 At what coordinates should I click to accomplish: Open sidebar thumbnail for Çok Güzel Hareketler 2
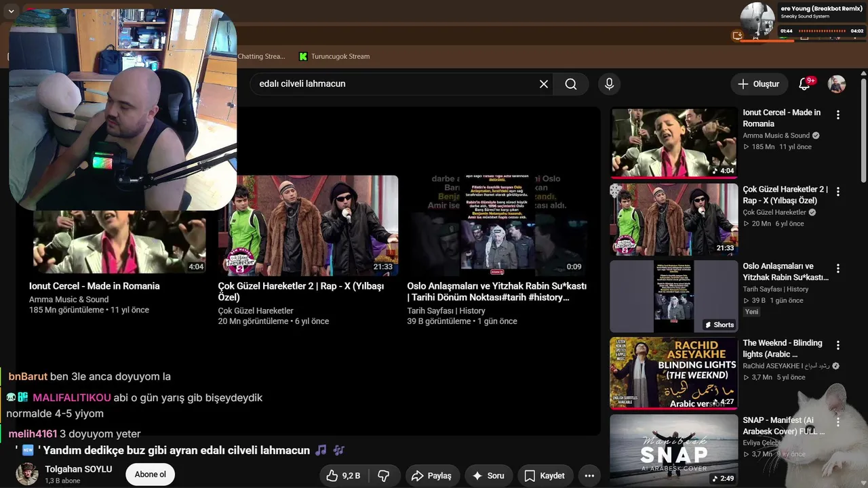(x=673, y=220)
